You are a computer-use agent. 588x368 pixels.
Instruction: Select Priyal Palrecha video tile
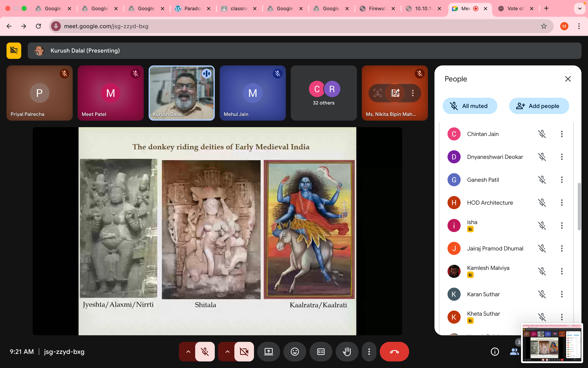coord(40,93)
